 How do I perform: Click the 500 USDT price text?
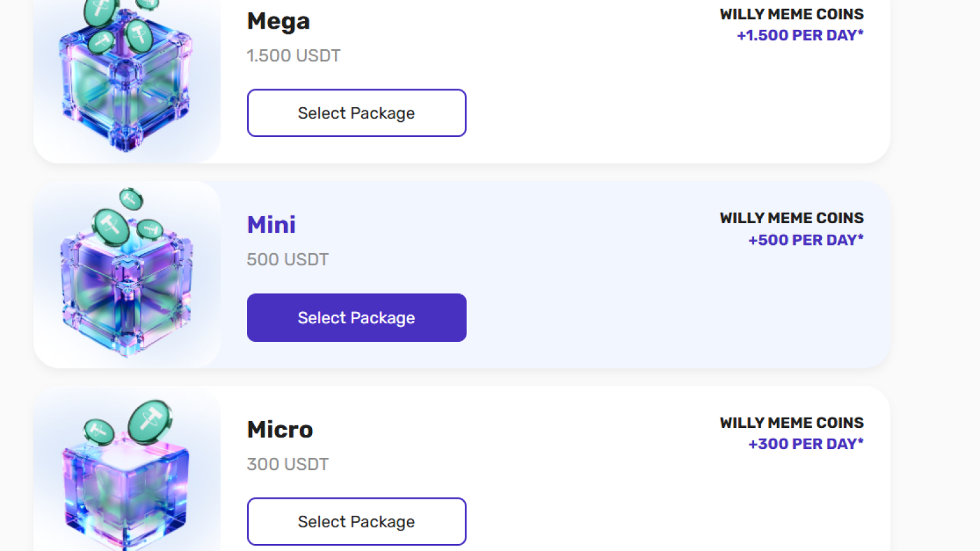(288, 260)
